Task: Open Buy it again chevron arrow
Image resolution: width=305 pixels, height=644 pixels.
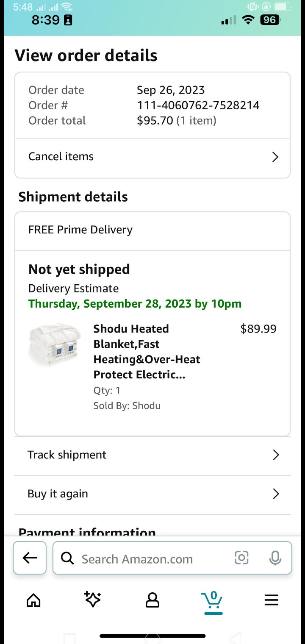Action: pyautogui.click(x=276, y=494)
